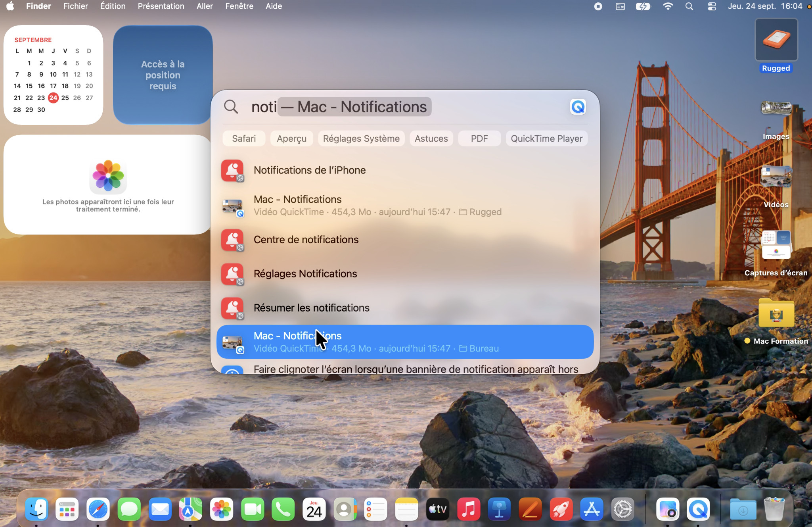Click the Wi-Fi status icon
This screenshot has width=812, height=527.
click(668, 6)
